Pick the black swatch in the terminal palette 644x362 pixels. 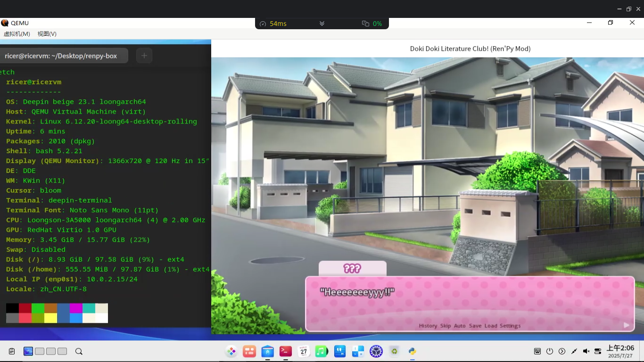point(12,308)
